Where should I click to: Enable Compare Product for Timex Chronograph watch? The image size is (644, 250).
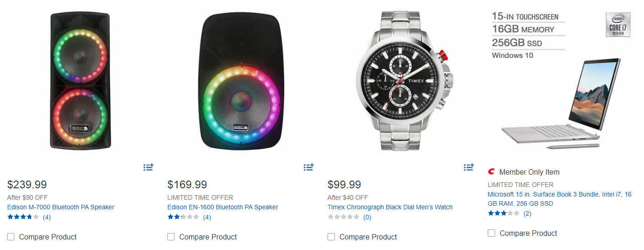pos(331,237)
